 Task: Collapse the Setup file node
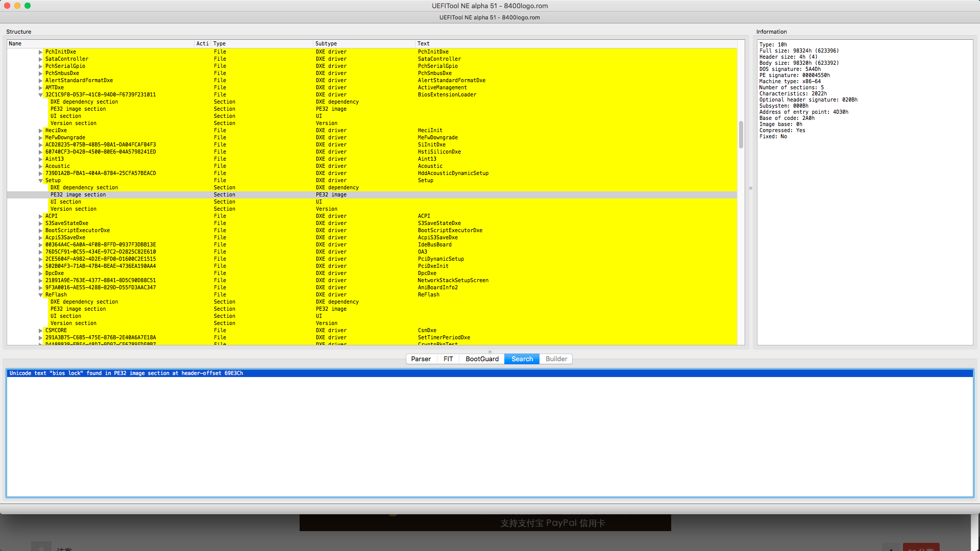[40, 181]
